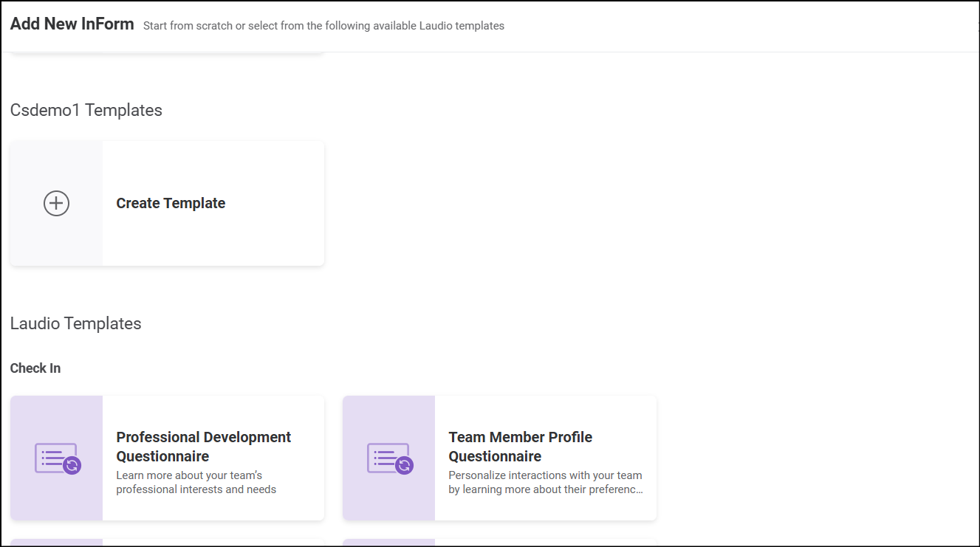Click the Team Member Profile Questionnaire form icon
The width and height of the screenshot is (980, 547).
(387, 457)
